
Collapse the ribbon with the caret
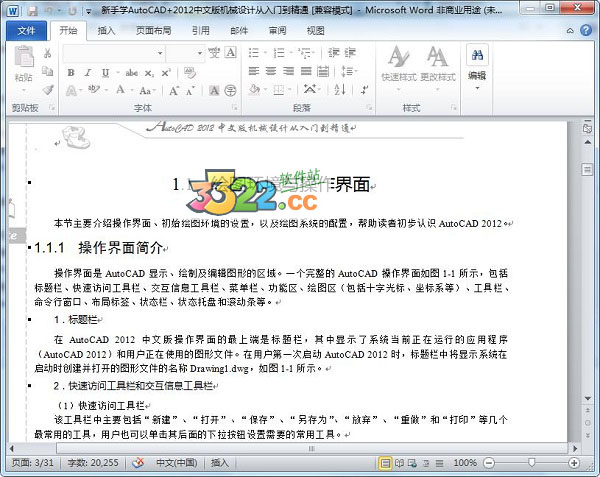pos(570,31)
